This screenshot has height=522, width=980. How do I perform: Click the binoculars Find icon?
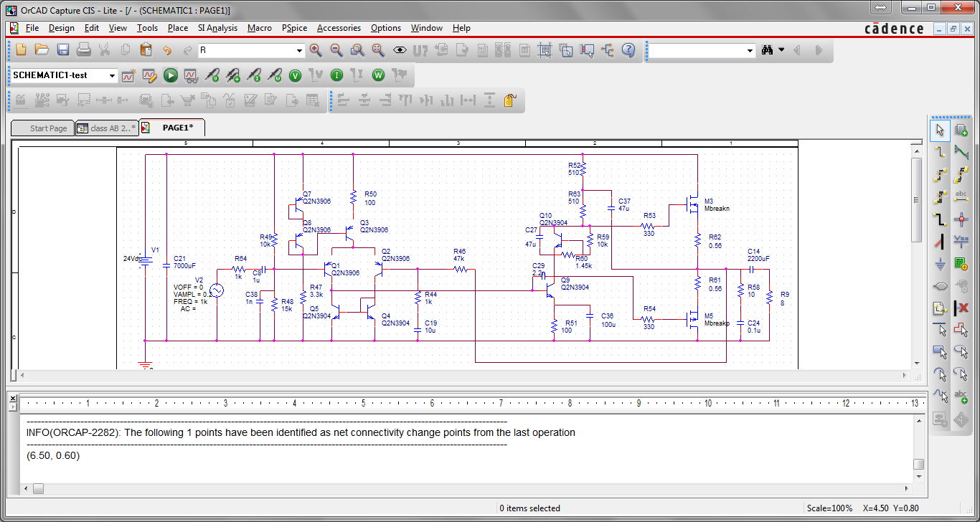tap(768, 50)
